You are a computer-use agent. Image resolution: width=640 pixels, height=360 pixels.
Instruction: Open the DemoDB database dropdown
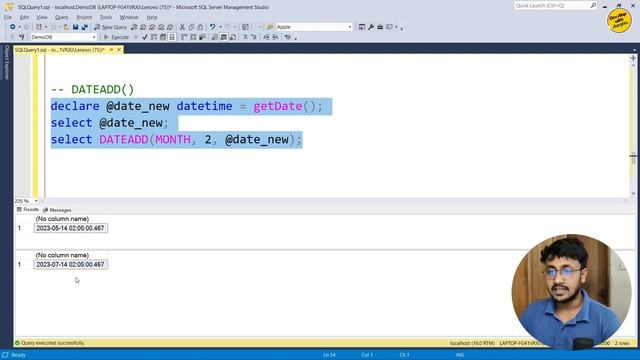94,37
